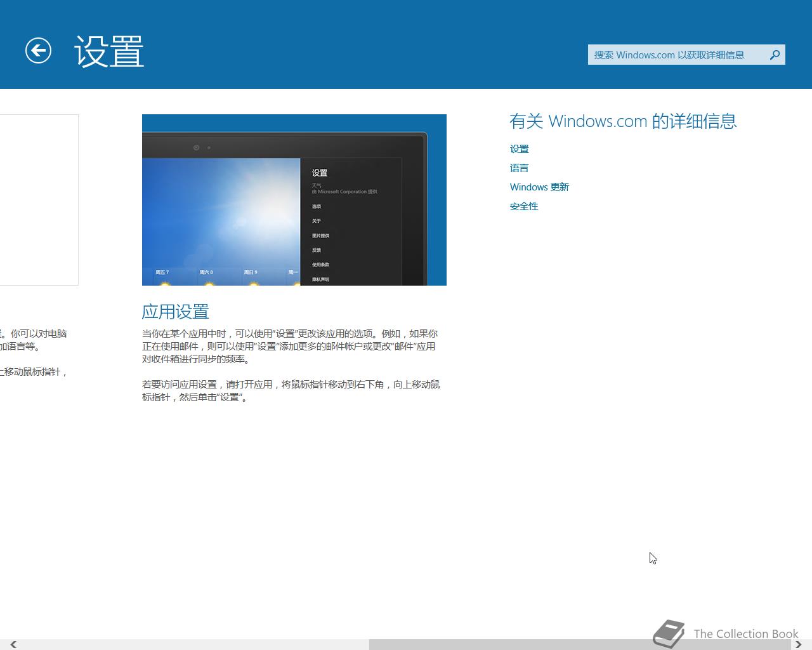Open the 设置 link
The image size is (812, 650).
point(519,149)
